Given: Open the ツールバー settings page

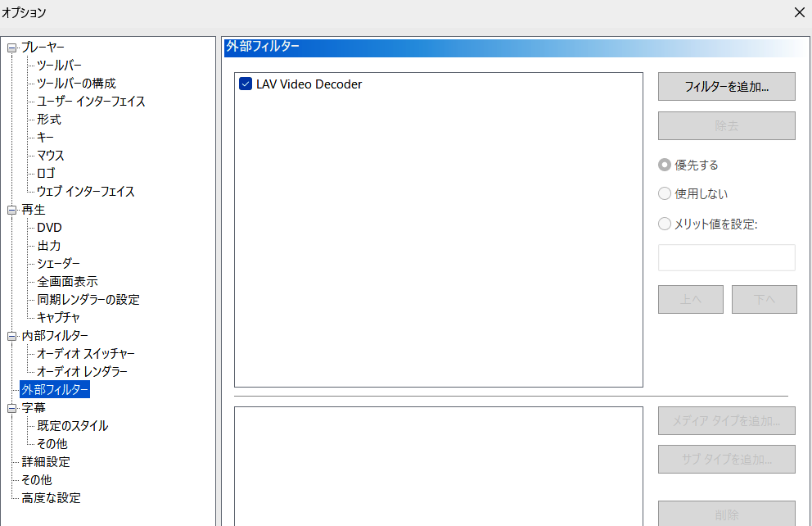Looking at the screenshot, I should (x=59, y=66).
